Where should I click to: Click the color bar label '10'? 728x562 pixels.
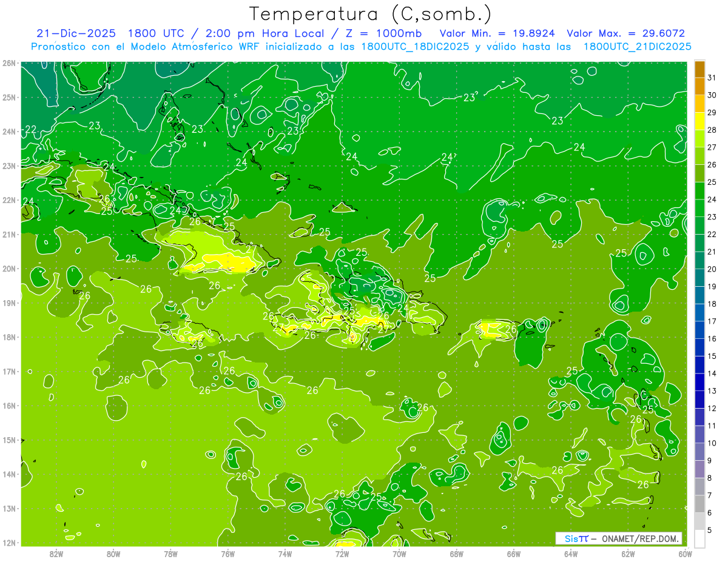pyautogui.click(x=712, y=443)
